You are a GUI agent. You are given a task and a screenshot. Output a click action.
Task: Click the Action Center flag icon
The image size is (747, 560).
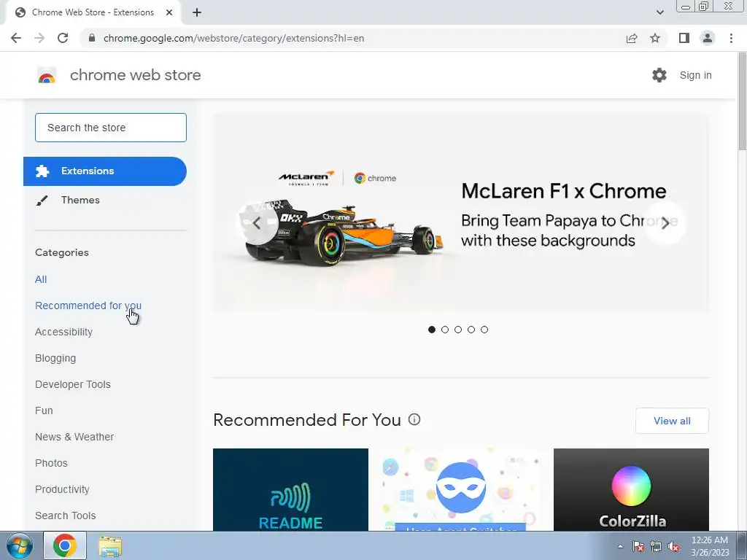638,547
